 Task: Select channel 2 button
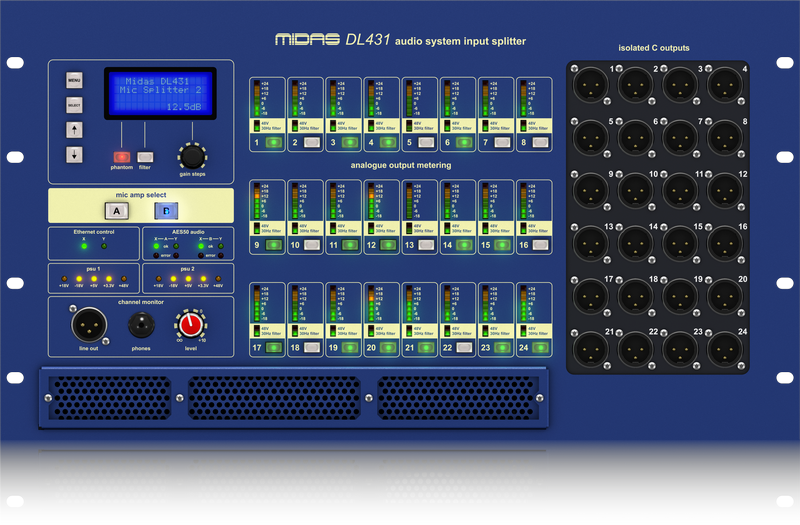tap(312, 142)
